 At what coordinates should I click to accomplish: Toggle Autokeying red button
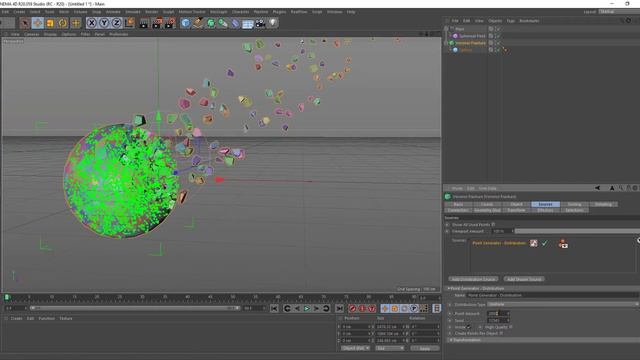362,309
